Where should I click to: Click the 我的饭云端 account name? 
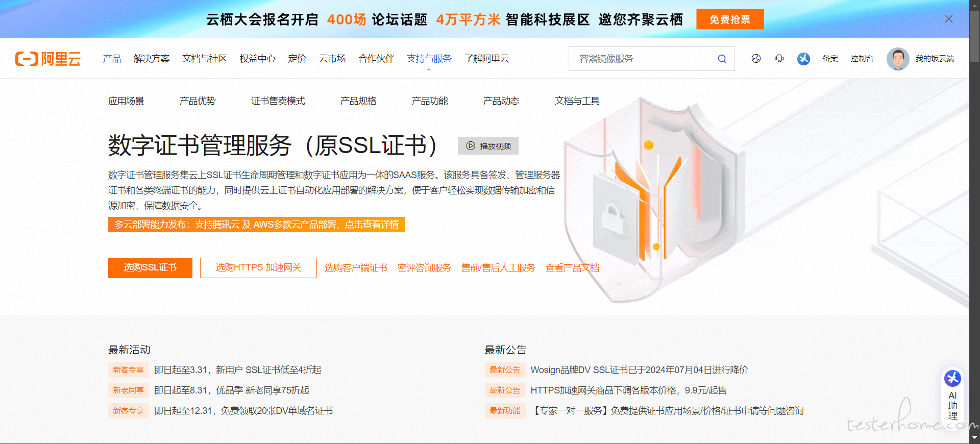[x=935, y=59]
